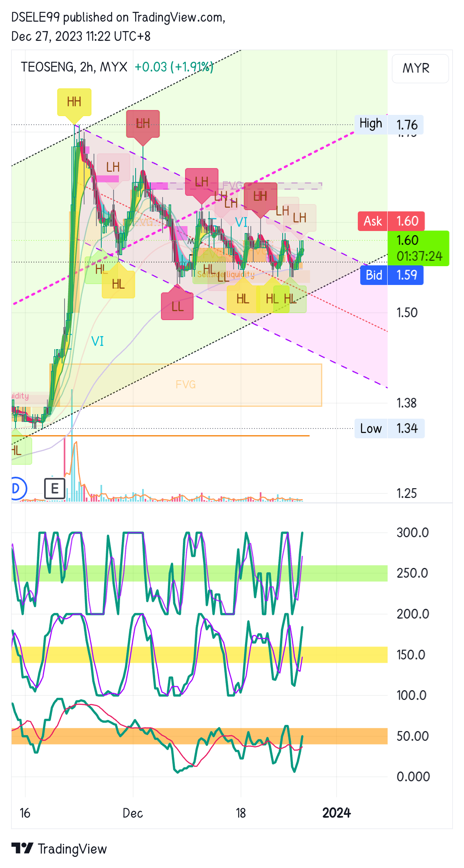Click the 250.0 indicator scale label
464x868 pixels.
[412, 573]
